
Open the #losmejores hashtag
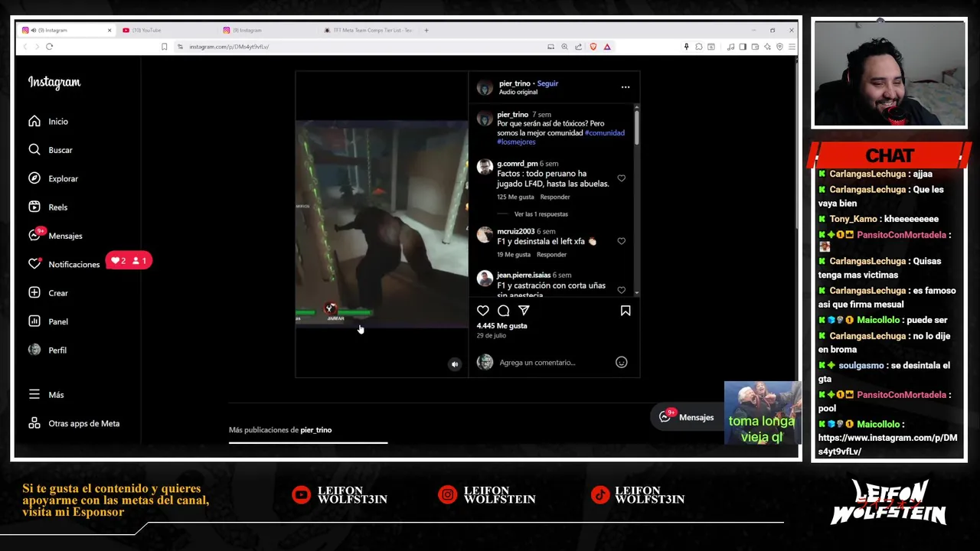coord(516,142)
